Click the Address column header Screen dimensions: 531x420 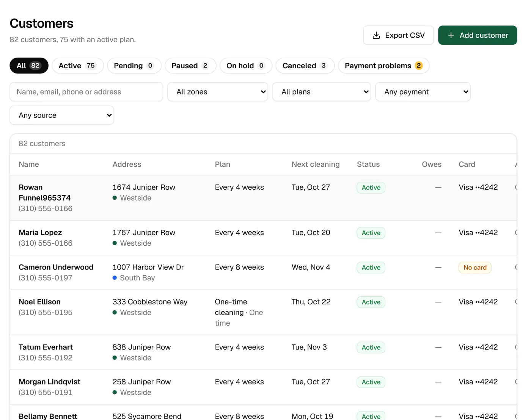pos(127,164)
